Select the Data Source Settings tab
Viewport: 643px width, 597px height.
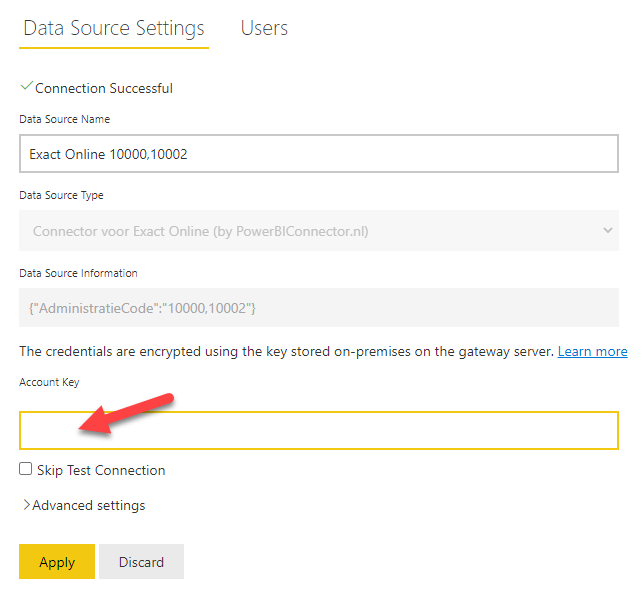(x=114, y=29)
